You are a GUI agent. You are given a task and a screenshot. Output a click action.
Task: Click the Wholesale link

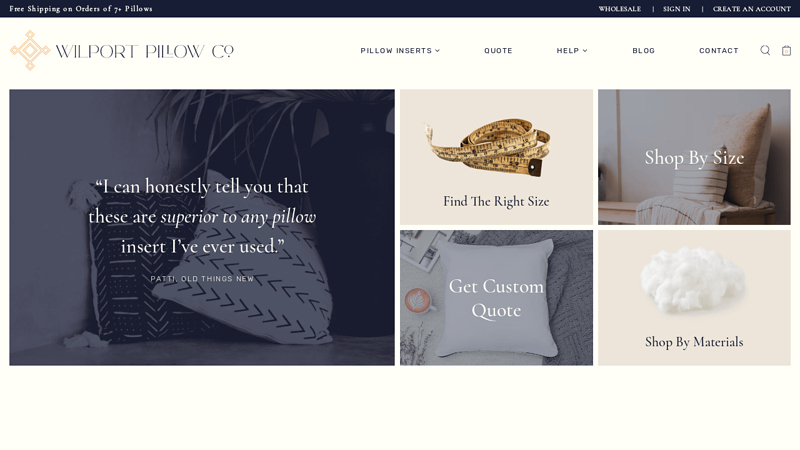(x=619, y=9)
